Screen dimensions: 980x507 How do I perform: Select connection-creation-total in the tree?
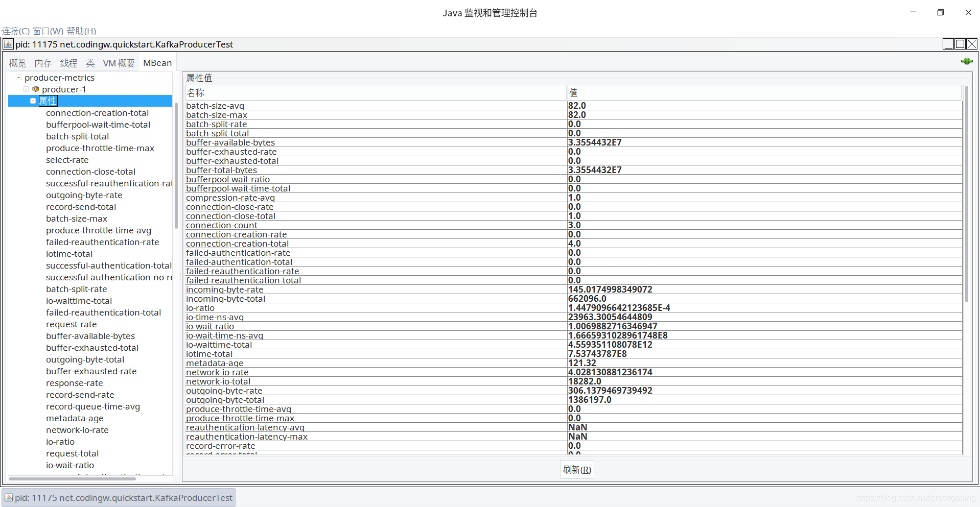point(97,113)
